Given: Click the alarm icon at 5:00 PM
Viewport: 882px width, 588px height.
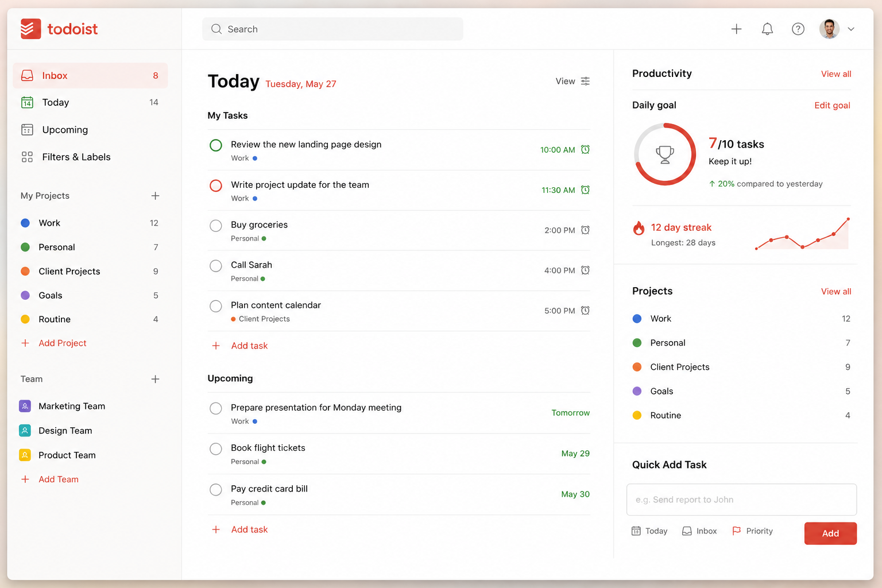Looking at the screenshot, I should click(x=585, y=310).
